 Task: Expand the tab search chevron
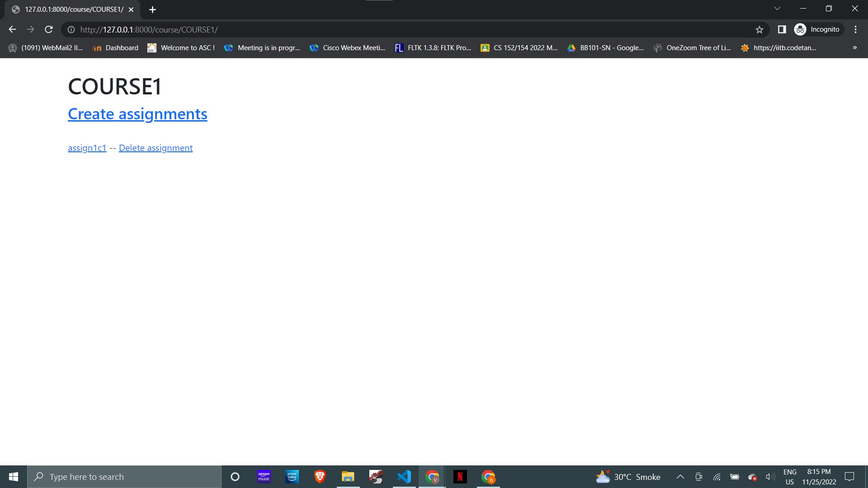click(x=777, y=8)
